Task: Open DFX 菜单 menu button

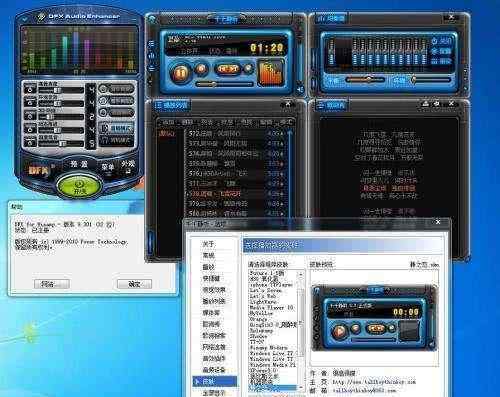Action: [107, 167]
